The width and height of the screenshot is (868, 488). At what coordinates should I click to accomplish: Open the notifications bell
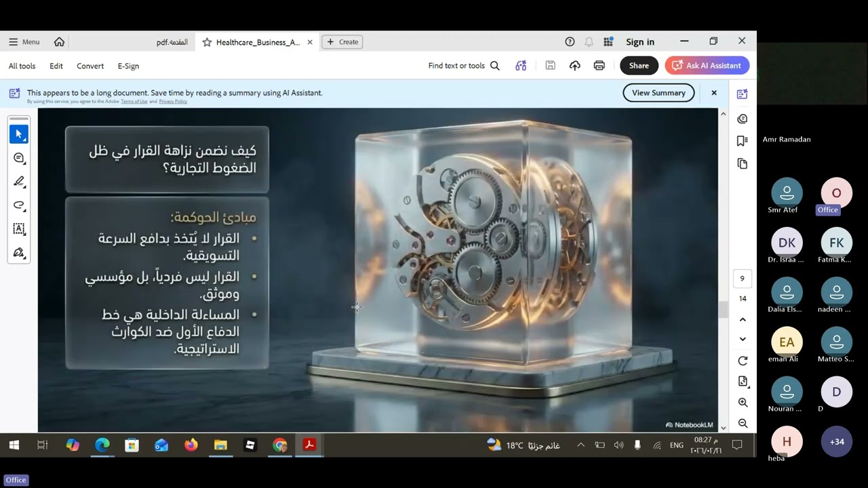[589, 42]
